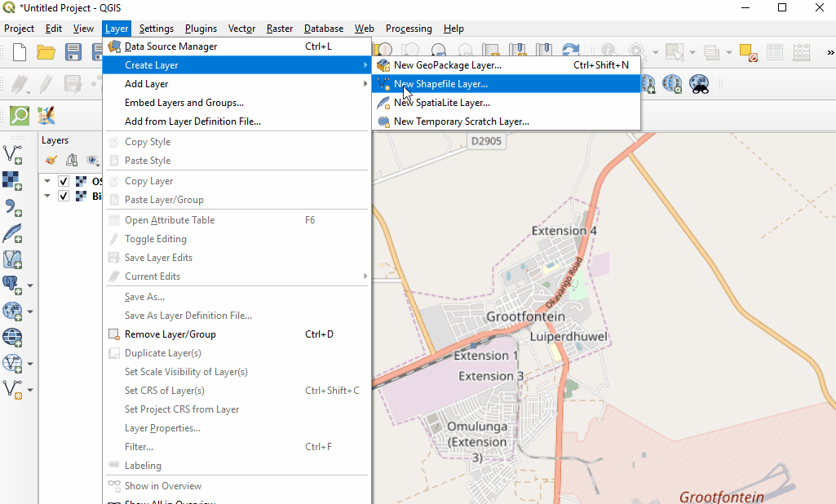Viewport: 836px width, 504px height.
Task: Click the Add Raster Layer sidebar icon
Action: click(12, 179)
